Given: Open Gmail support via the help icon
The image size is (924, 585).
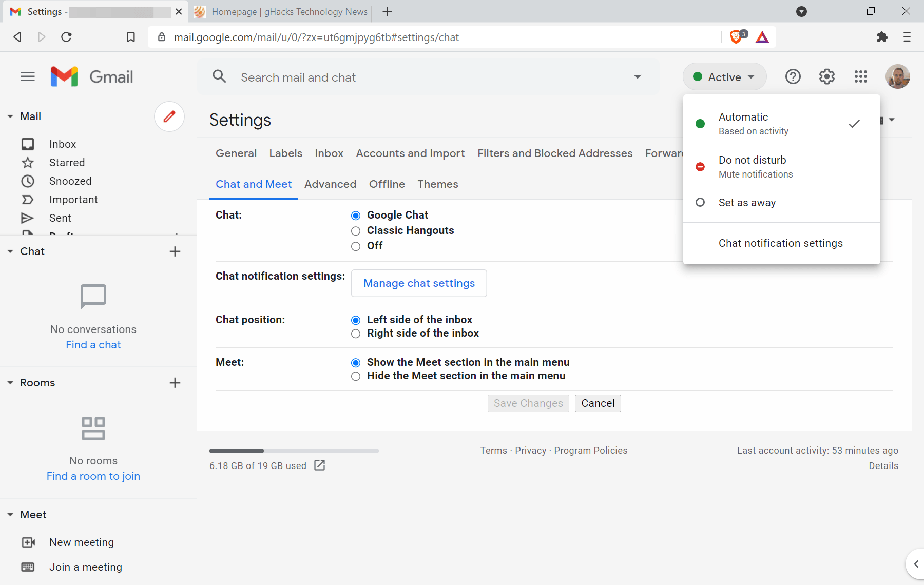Looking at the screenshot, I should [x=793, y=76].
